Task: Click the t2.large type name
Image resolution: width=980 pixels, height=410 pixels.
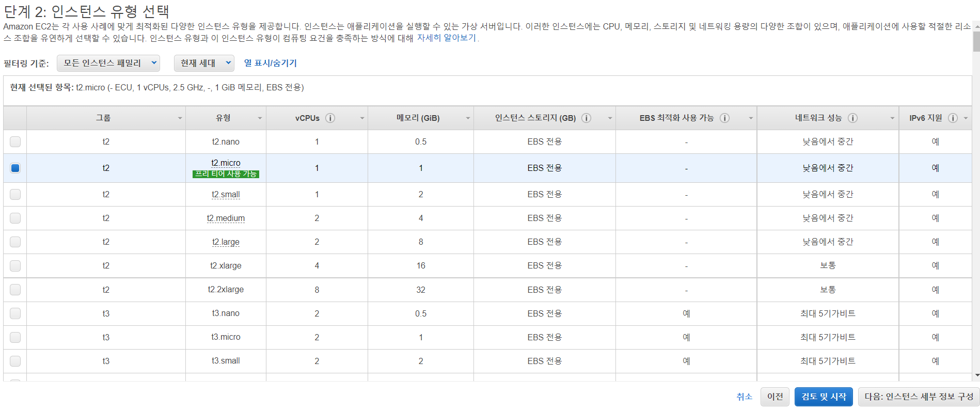Action: pos(226,242)
